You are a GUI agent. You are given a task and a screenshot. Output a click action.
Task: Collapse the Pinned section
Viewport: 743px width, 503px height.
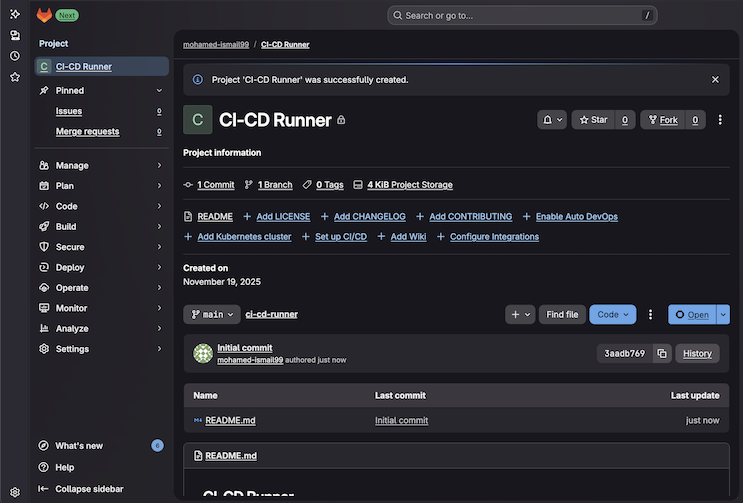coord(101,90)
